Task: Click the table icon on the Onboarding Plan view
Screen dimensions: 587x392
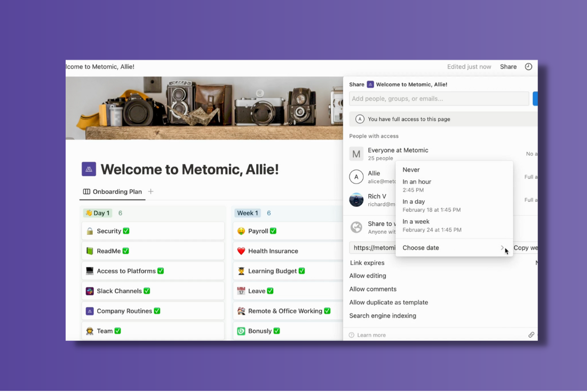Action: click(x=87, y=191)
